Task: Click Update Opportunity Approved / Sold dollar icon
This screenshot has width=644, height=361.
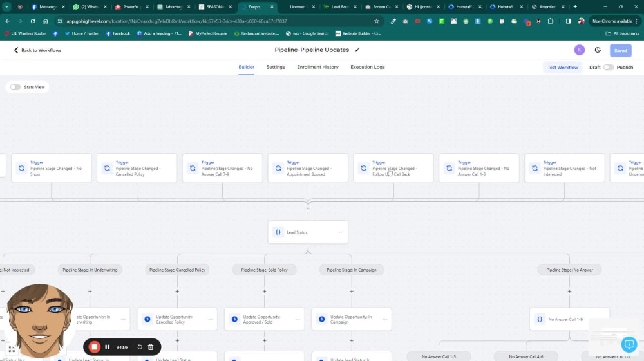Action: 234,319
